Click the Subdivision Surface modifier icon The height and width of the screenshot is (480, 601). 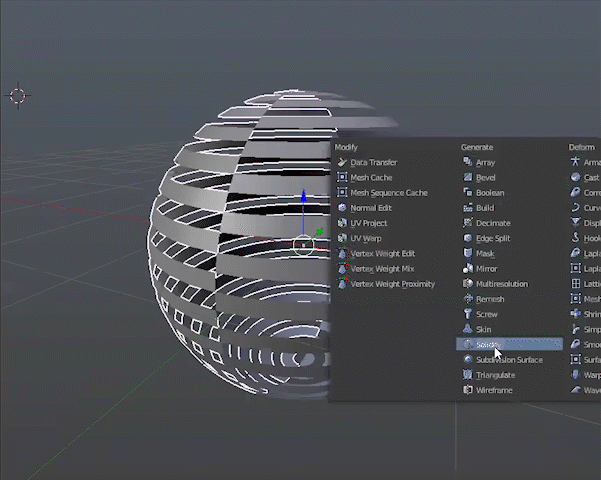point(468,360)
